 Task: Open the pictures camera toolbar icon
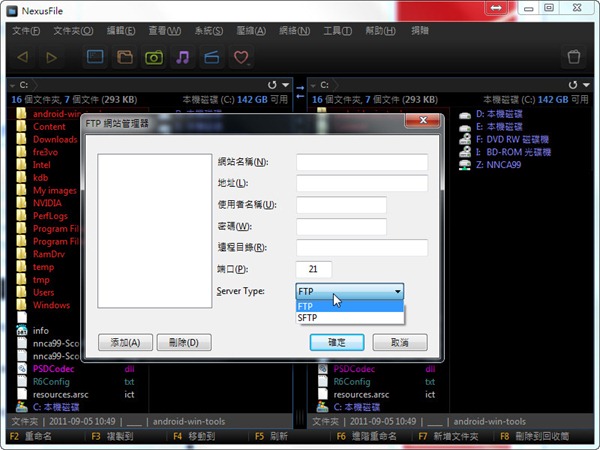[154, 57]
